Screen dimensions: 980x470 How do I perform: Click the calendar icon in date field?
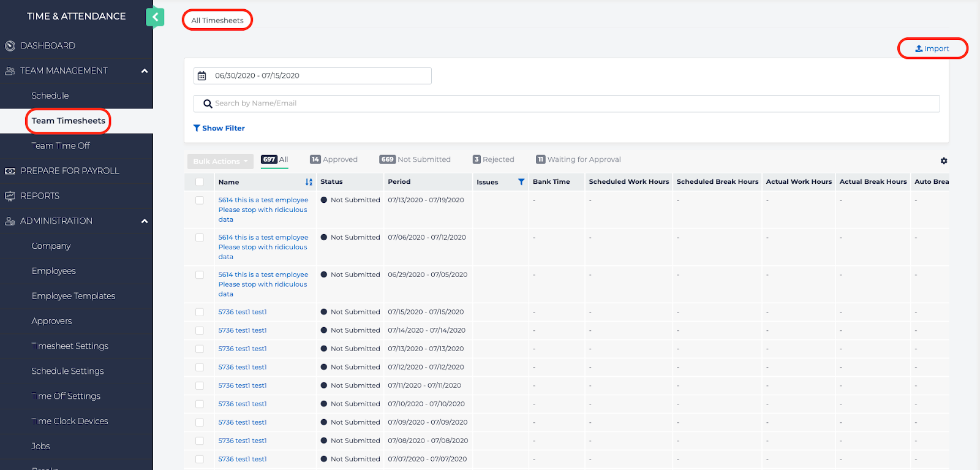tap(202, 76)
